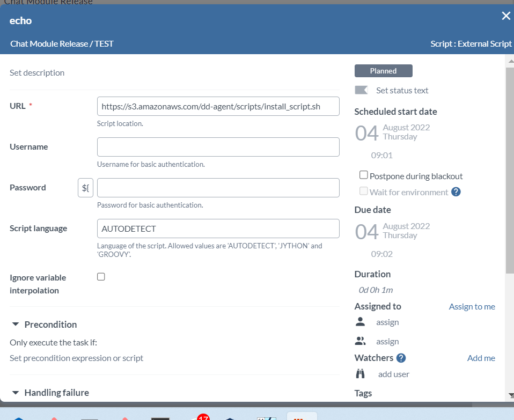Click the status flag icon
Image resolution: width=514 pixels, height=420 pixels.
click(x=361, y=90)
